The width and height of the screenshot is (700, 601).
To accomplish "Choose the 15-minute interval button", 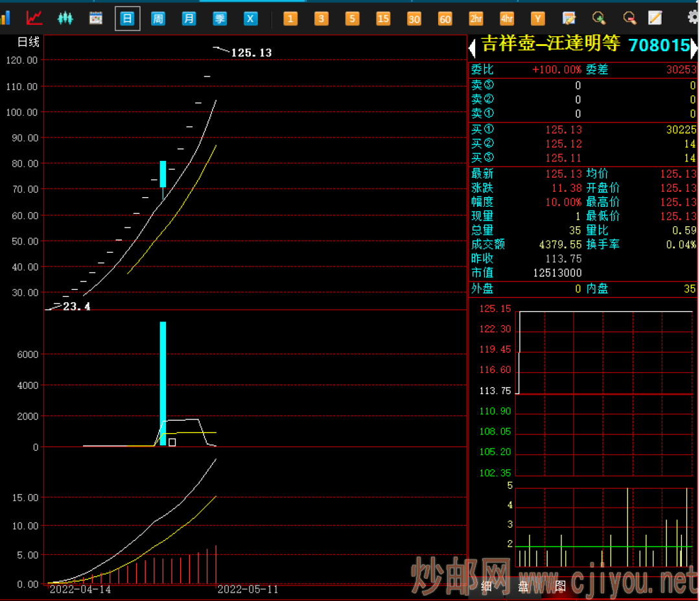I will click(x=383, y=18).
